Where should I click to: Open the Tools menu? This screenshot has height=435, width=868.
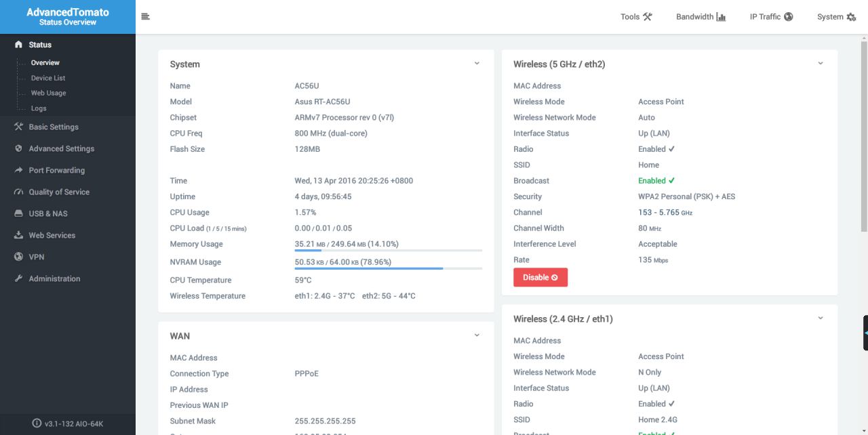point(636,17)
